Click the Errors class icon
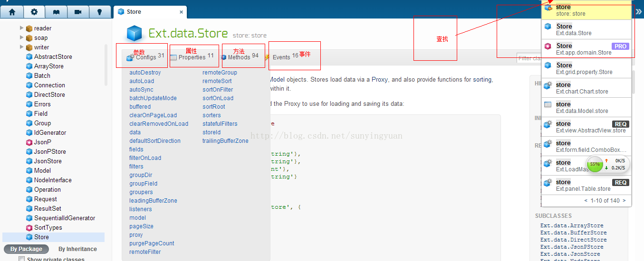The image size is (644, 261). pos(29,104)
